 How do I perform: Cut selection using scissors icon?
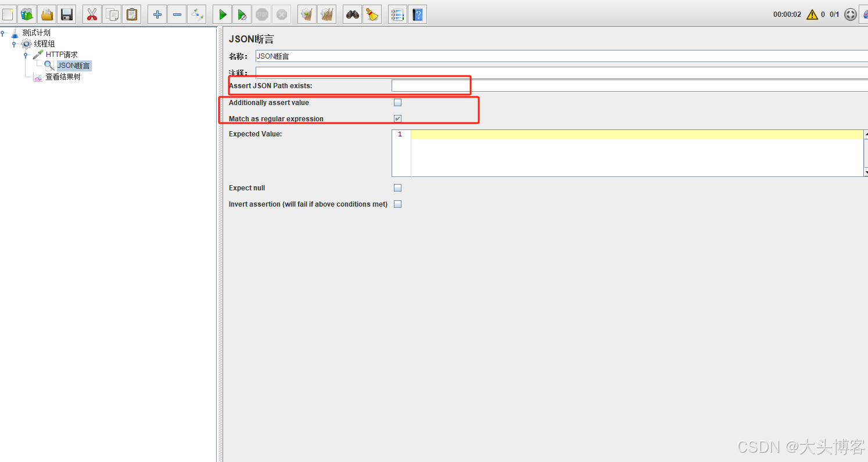[92, 14]
